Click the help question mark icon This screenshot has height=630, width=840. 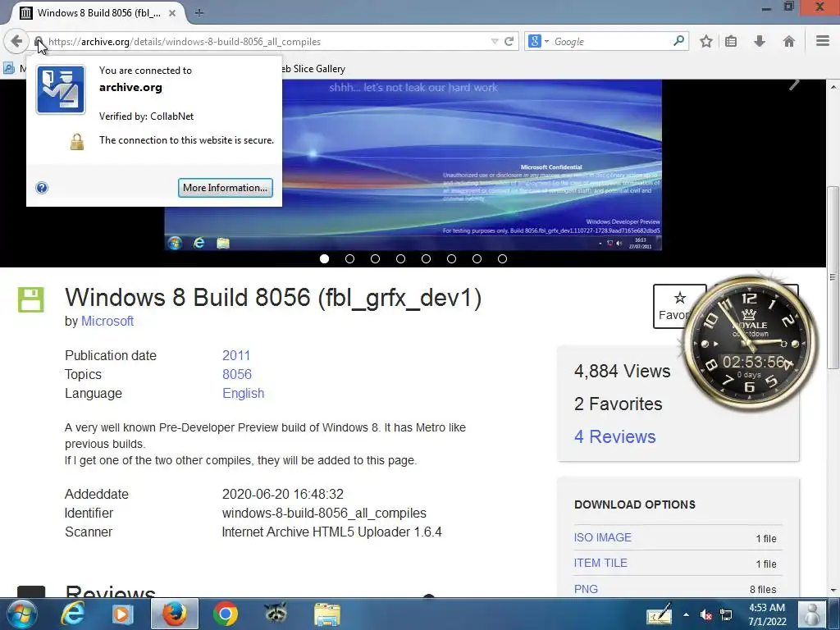point(42,188)
